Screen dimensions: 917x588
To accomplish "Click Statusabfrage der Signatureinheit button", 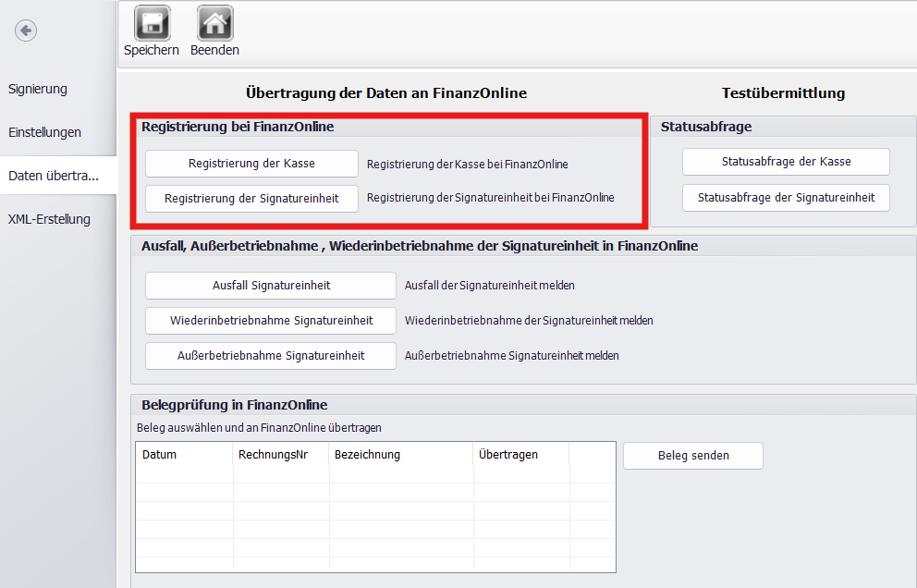I will 786,198.
